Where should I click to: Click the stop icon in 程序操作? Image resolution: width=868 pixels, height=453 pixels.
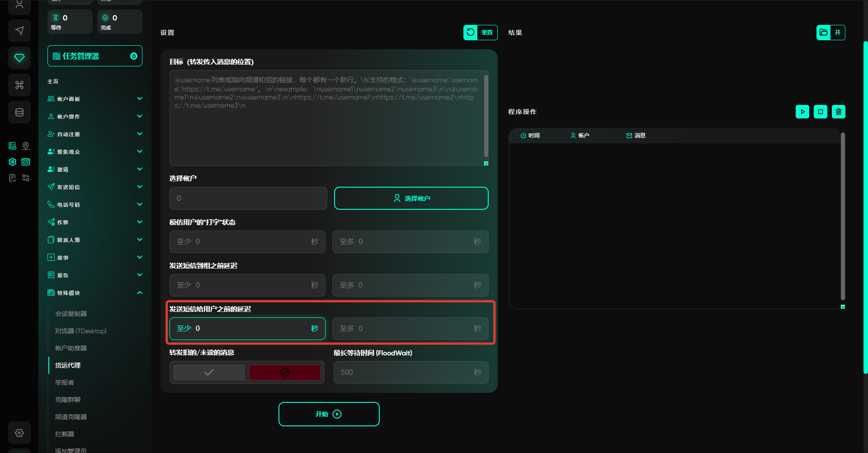(x=821, y=112)
